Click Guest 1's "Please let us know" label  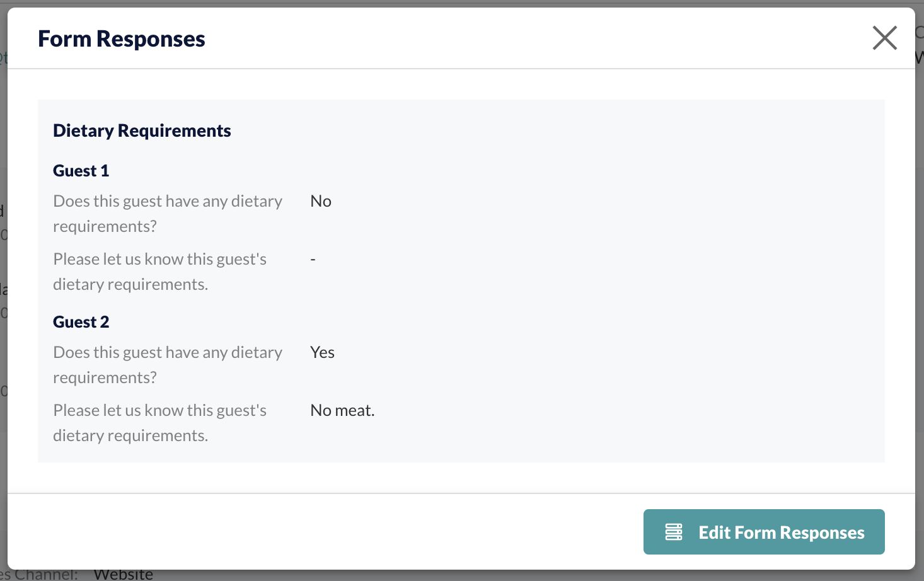tap(160, 272)
